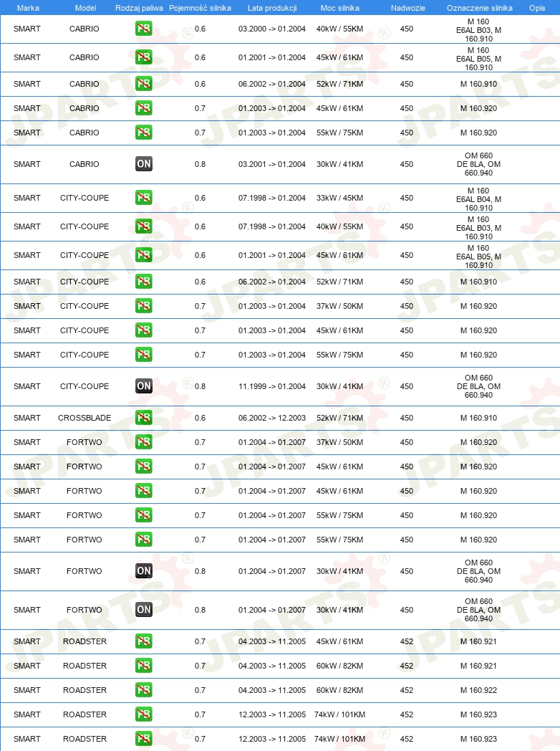Image resolution: width=560 pixels, height=751 pixels.
Task: Click petrol icon in ROADSTER M 160.922 row
Action: tap(144, 690)
